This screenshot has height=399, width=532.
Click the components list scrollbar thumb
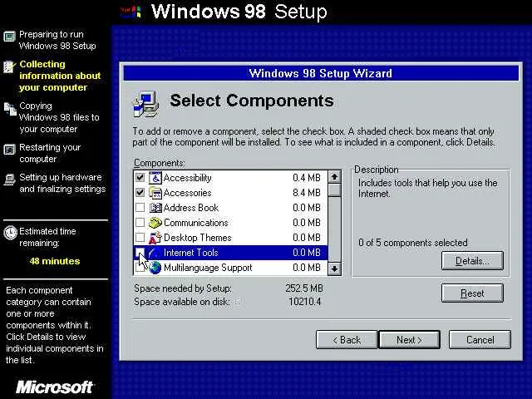click(x=334, y=190)
